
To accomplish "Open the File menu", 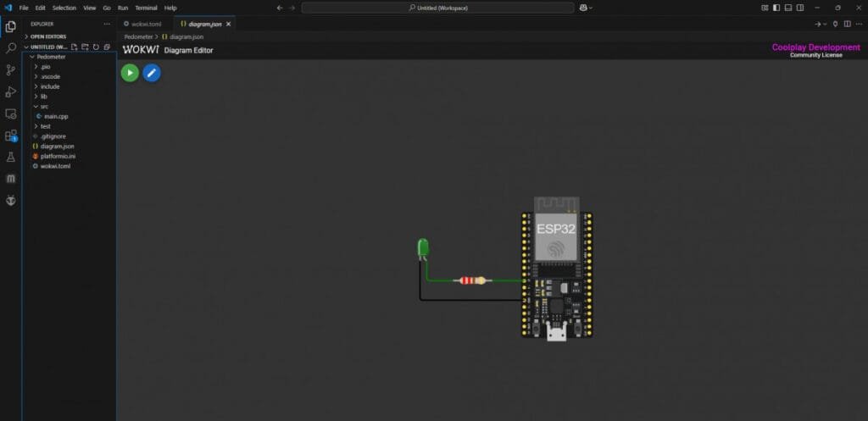I will (24, 8).
